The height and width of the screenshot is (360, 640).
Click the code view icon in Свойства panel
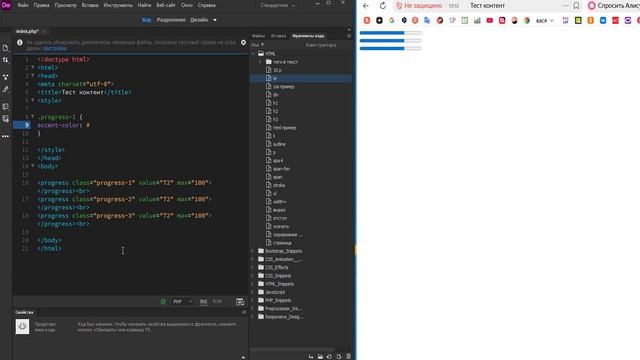22,327
